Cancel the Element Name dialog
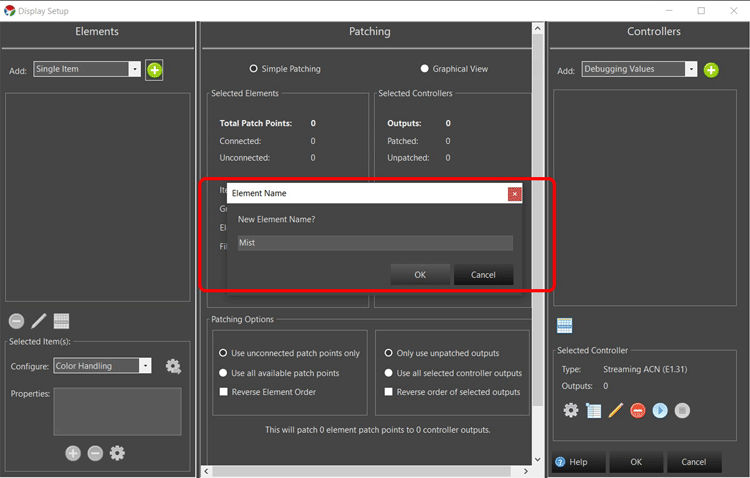Screen dimensions: 750x478 point(483,275)
